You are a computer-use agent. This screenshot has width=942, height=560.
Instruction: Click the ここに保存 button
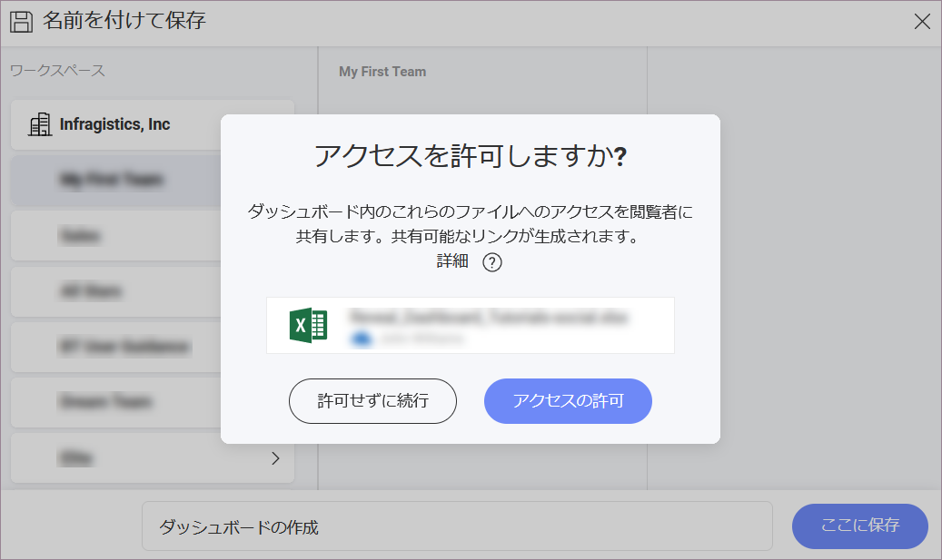pos(859,526)
